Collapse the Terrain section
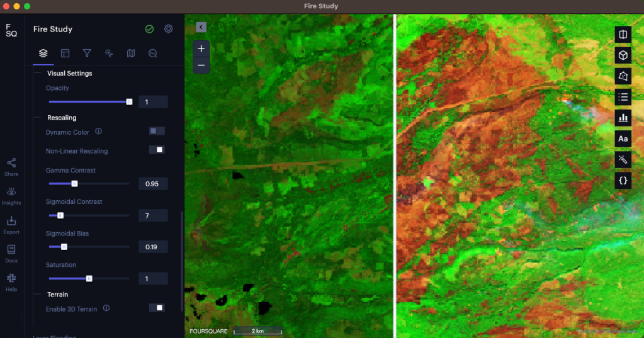The height and width of the screenshot is (338, 644). coord(57,295)
